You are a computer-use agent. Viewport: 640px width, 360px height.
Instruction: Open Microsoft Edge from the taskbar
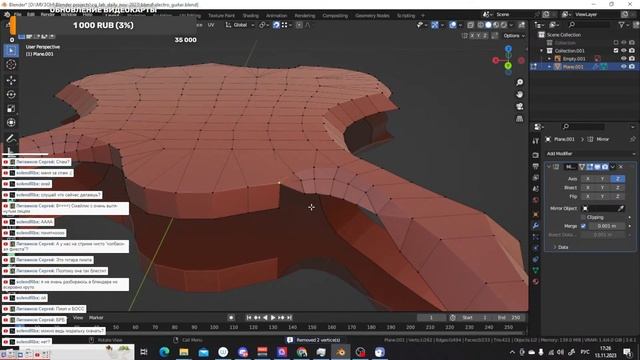(164, 352)
